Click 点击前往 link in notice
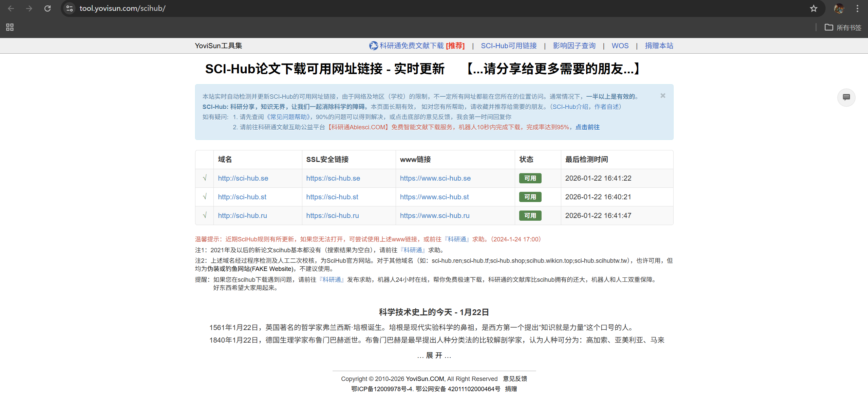Image resolution: width=868 pixels, height=402 pixels. tap(587, 127)
